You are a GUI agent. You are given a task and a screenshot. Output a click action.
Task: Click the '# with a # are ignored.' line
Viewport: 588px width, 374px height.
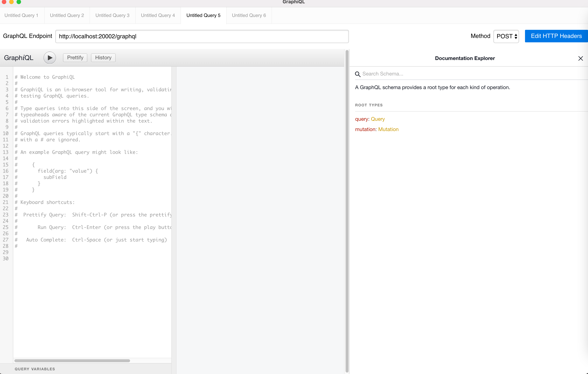[x=47, y=140]
